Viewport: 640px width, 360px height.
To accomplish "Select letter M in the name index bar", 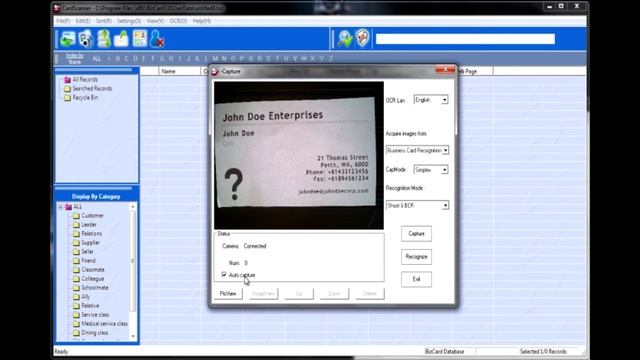I will pyautogui.click(x=215, y=59).
